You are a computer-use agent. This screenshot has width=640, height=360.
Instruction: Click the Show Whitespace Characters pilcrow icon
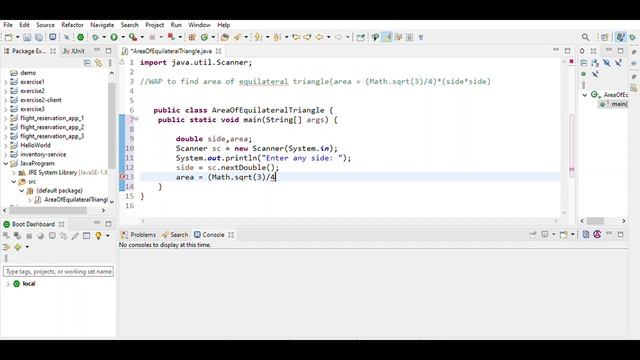coord(421,37)
